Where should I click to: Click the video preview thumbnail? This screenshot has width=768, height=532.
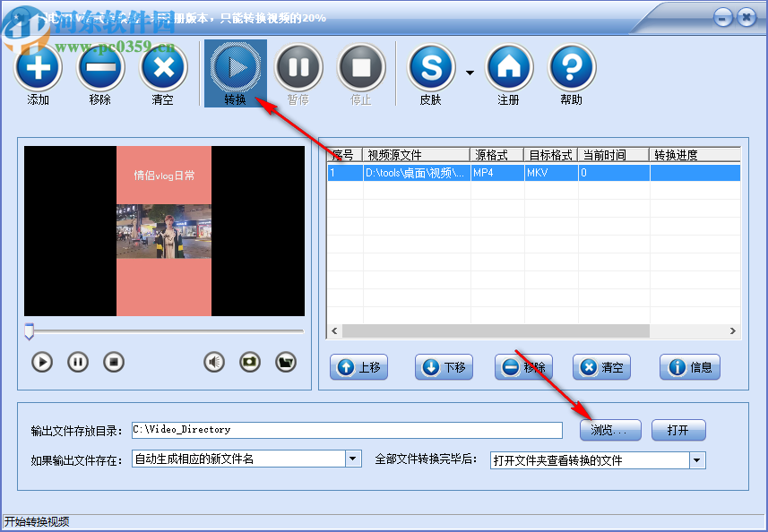coord(164,231)
